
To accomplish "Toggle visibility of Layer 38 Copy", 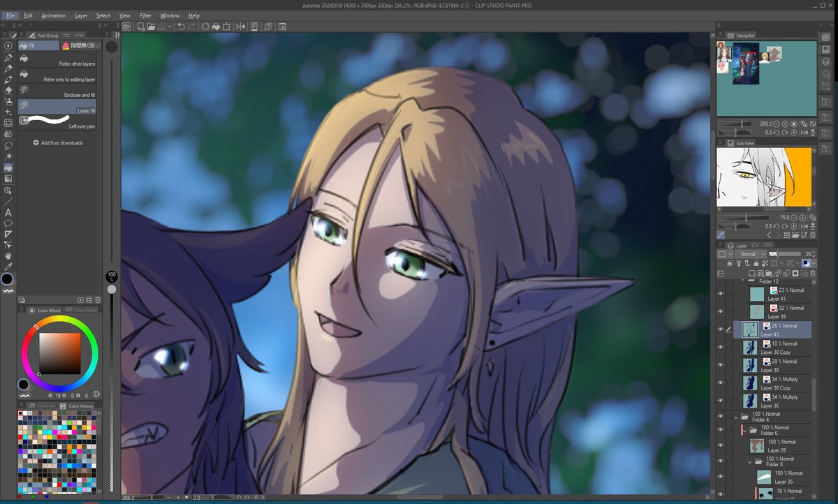I will [721, 348].
